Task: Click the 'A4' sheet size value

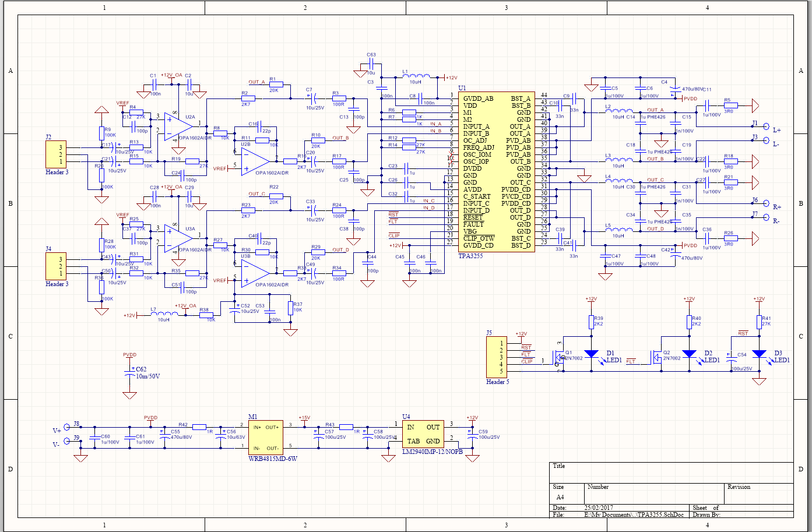Action: coord(560,498)
